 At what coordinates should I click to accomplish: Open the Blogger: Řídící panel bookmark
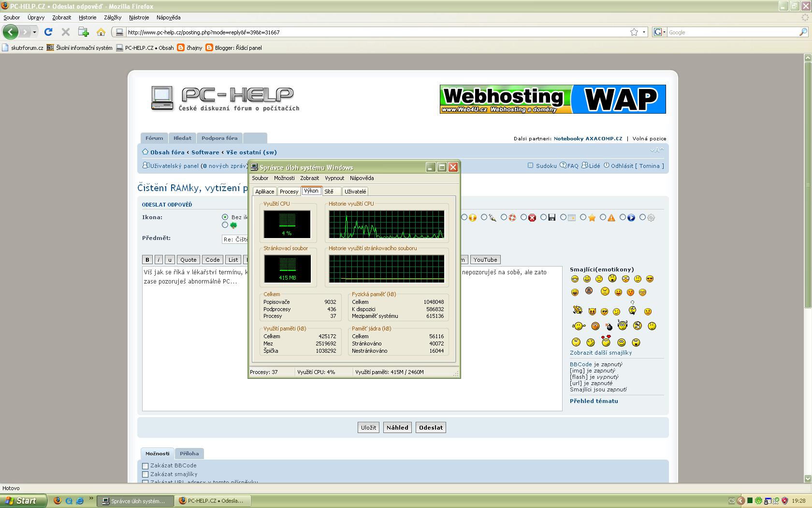[x=233, y=48]
